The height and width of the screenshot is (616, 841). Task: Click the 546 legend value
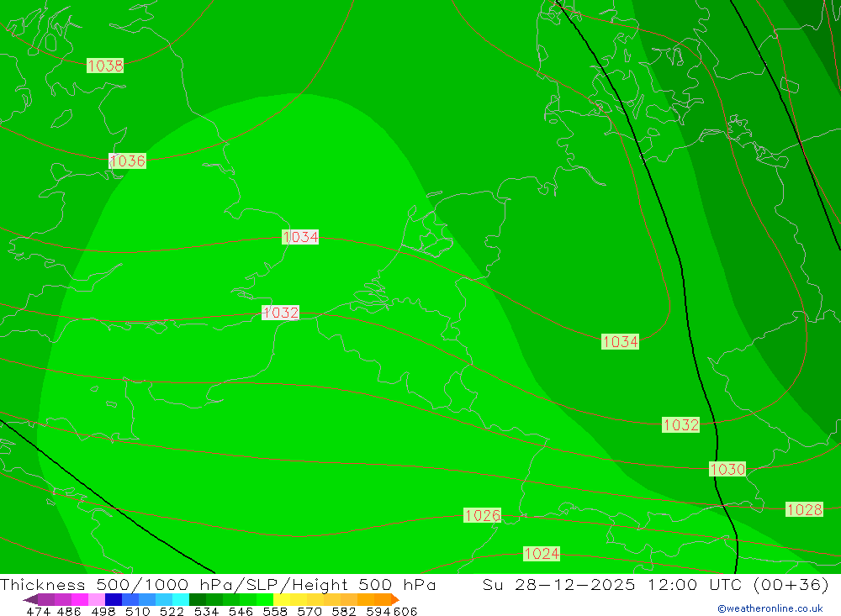[x=241, y=611]
